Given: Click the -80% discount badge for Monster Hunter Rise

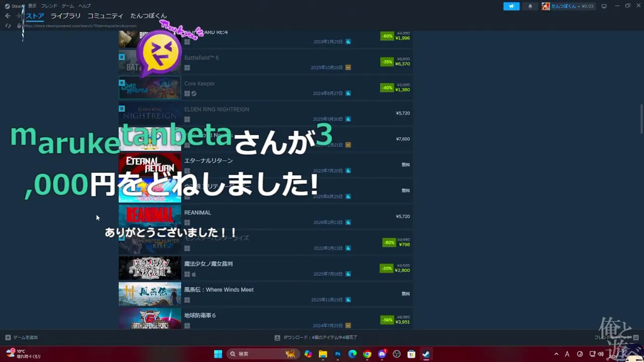Looking at the screenshot, I should [389, 242].
